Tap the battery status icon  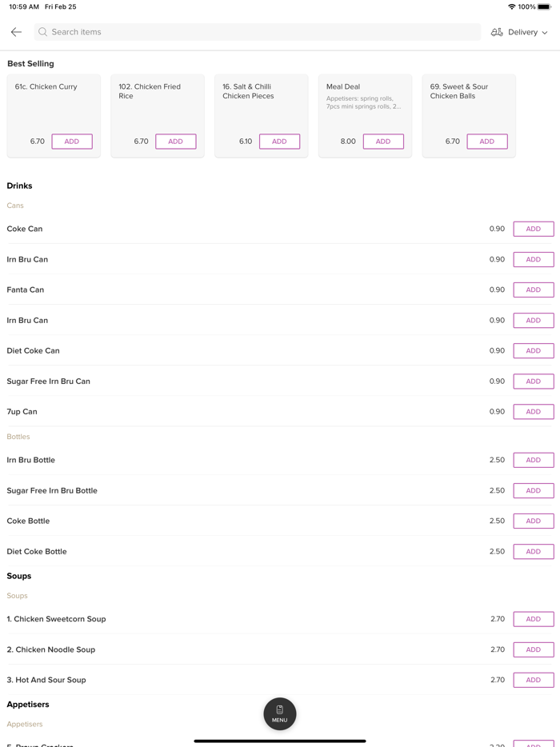click(544, 6)
